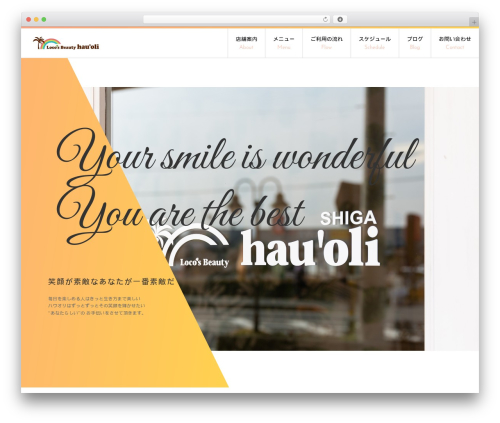Image resolution: width=500 pixels, height=423 pixels.
Task: Open the メニュー Menu nav item
Action: (284, 43)
